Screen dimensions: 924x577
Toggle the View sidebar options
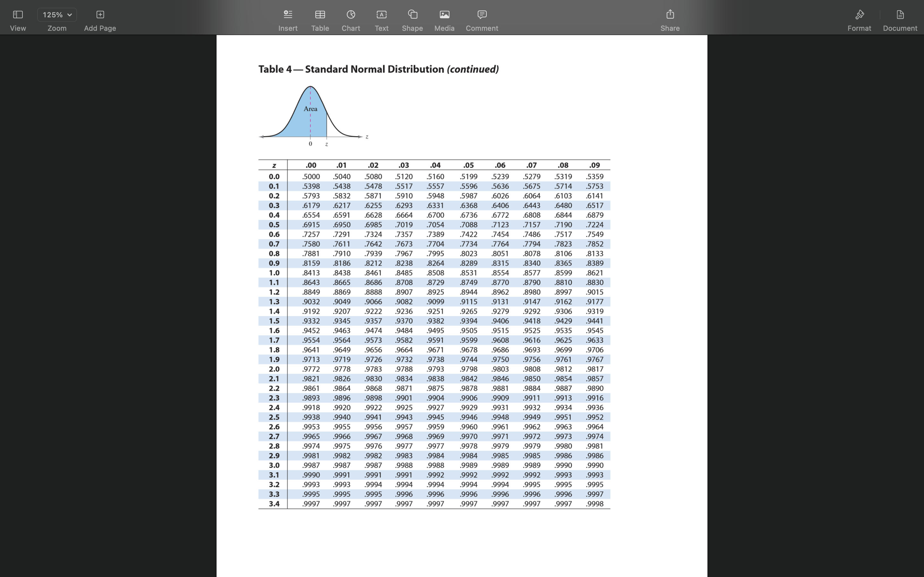coord(18,14)
